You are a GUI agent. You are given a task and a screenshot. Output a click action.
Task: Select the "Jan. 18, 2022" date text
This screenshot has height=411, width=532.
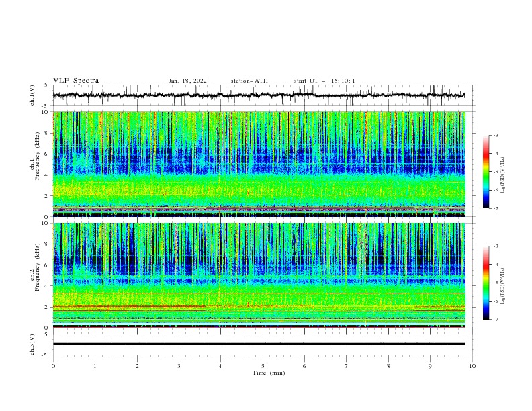click(187, 81)
